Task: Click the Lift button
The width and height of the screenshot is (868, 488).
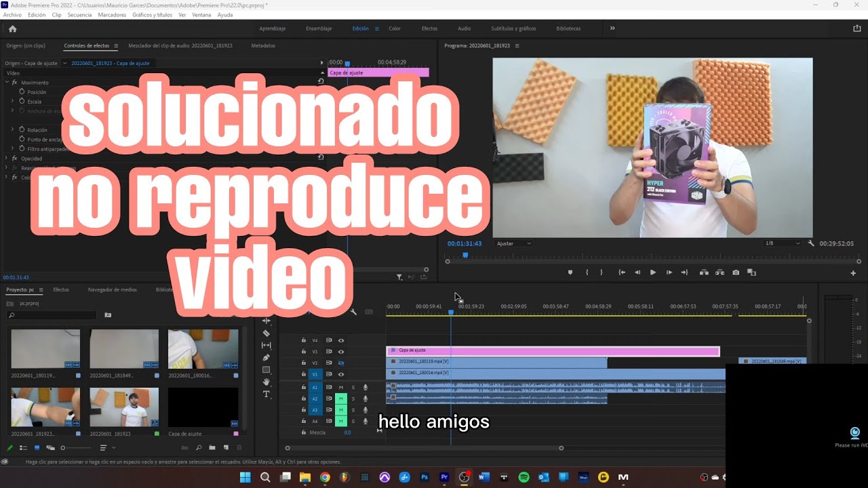Action: coord(704,272)
